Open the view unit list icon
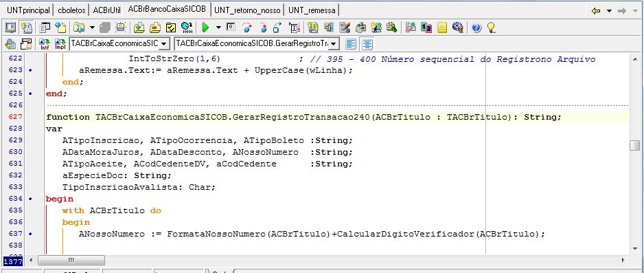Image resolution: width=644 pixels, height=273 pixels. tap(45, 28)
